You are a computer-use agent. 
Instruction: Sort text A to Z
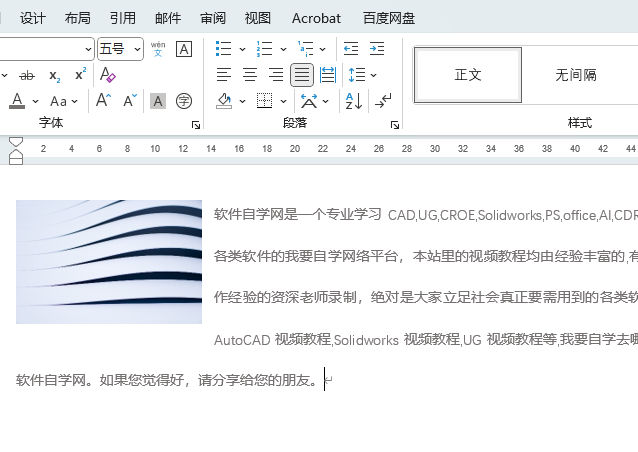(x=354, y=101)
